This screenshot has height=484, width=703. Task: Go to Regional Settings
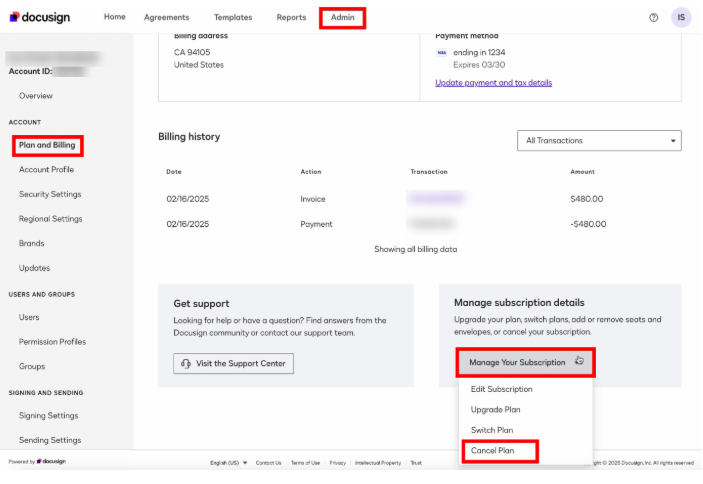click(50, 219)
